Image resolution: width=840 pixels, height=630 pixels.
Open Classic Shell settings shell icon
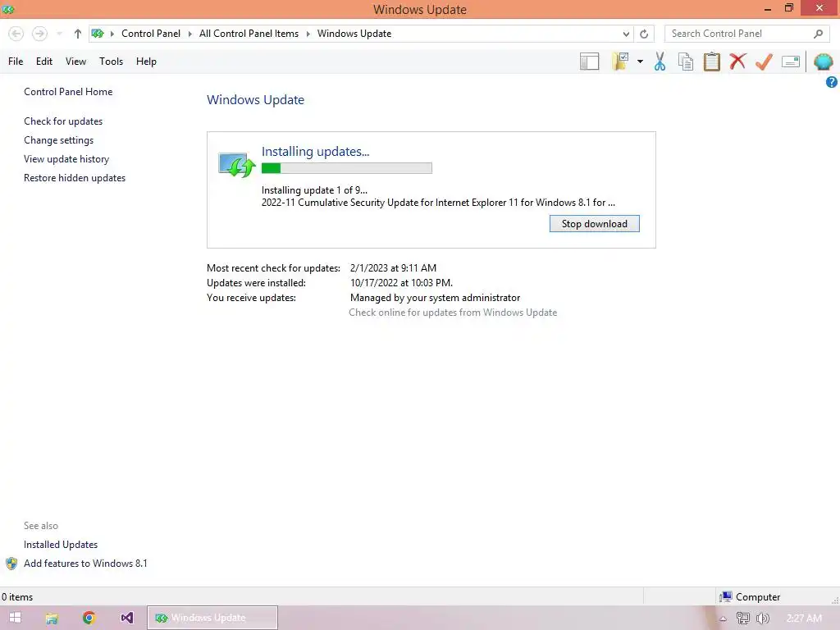[x=823, y=62]
